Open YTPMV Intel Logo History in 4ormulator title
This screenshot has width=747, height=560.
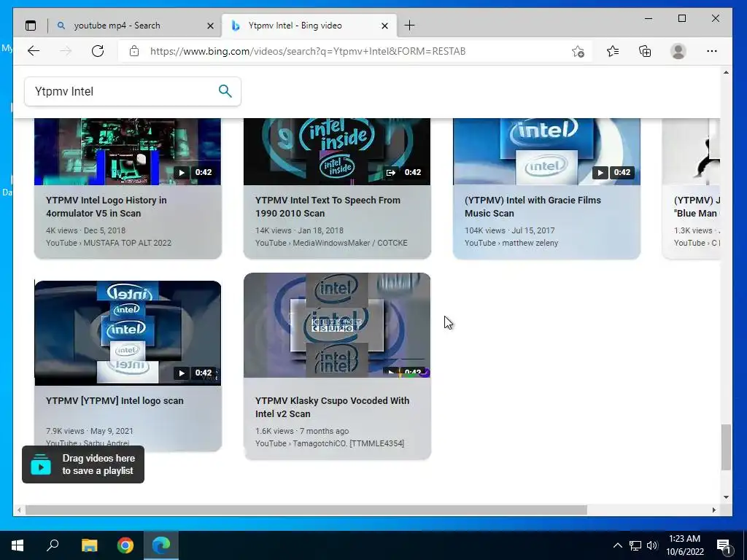click(107, 206)
